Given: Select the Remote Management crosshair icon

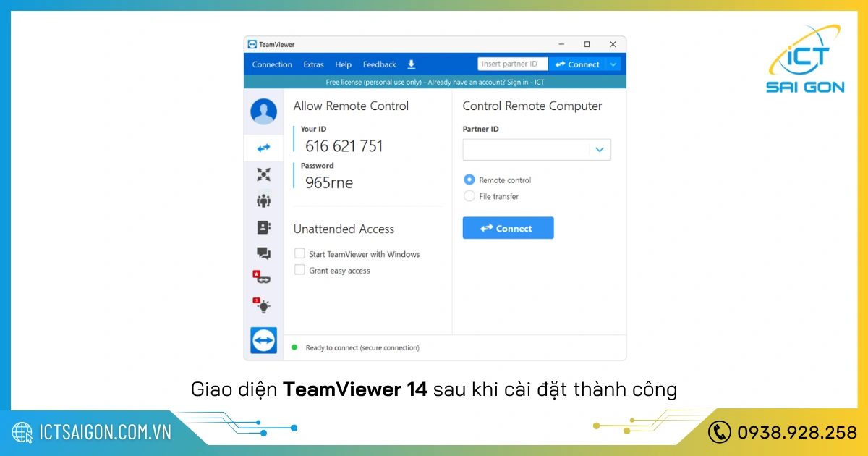Looking at the screenshot, I should 263,174.
